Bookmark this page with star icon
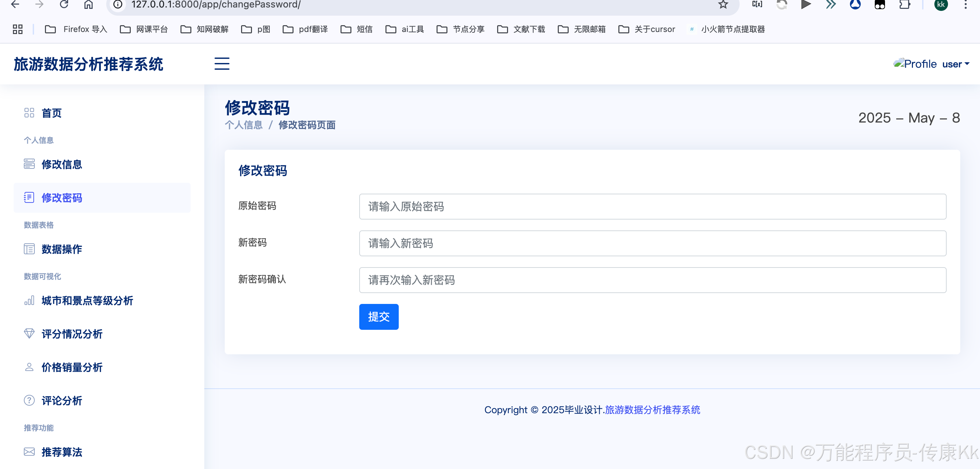This screenshot has width=980, height=469. [x=723, y=4]
